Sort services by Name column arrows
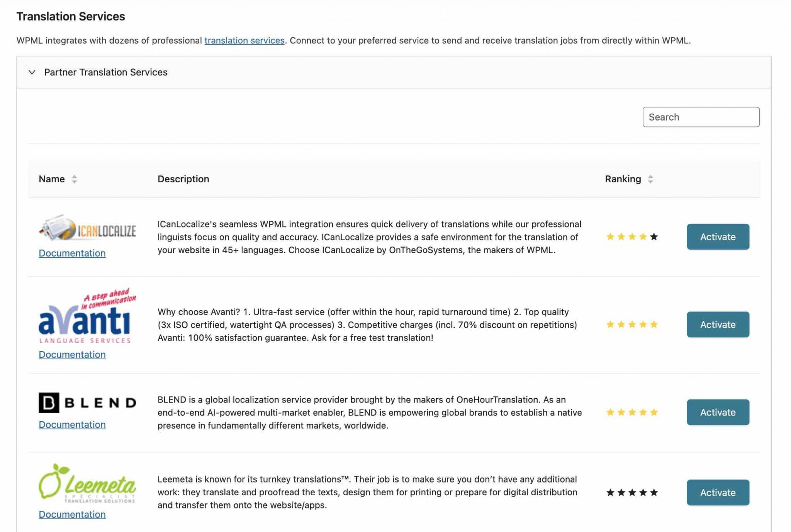 point(74,179)
